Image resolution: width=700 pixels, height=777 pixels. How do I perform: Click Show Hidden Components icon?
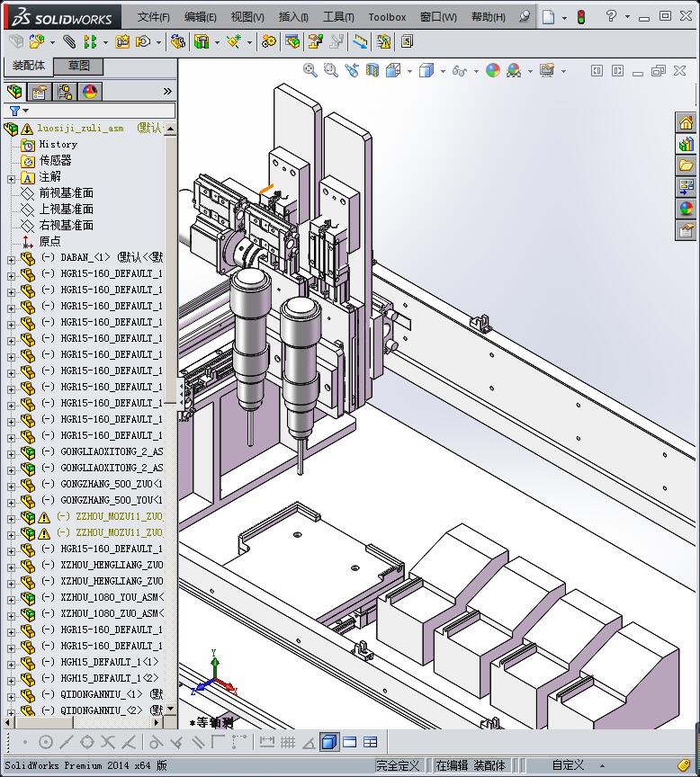177,41
